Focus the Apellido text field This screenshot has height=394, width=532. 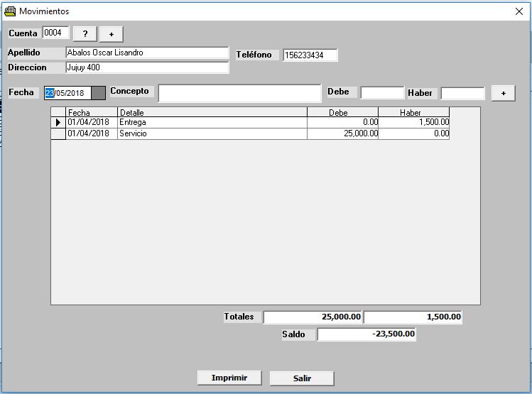[x=146, y=53]
